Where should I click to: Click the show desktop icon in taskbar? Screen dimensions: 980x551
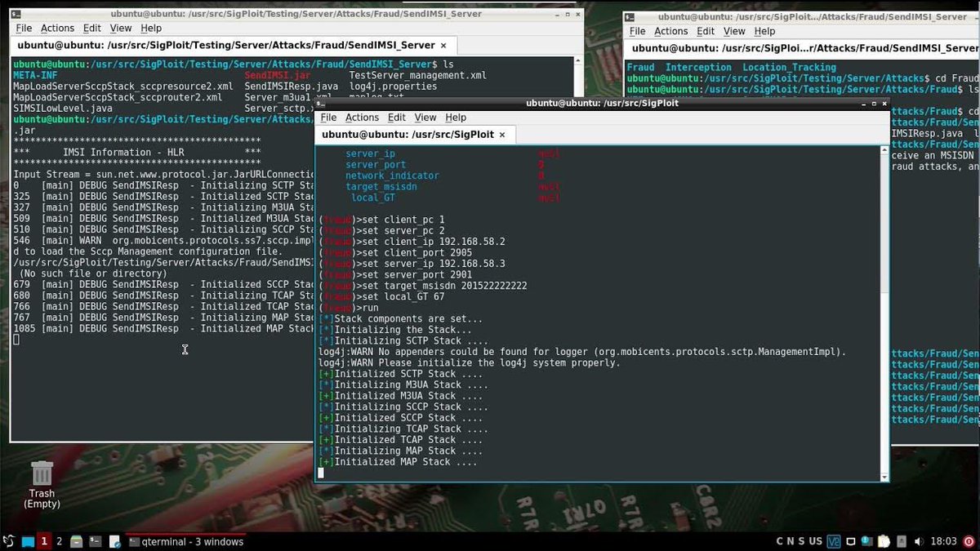pos(28,541)
